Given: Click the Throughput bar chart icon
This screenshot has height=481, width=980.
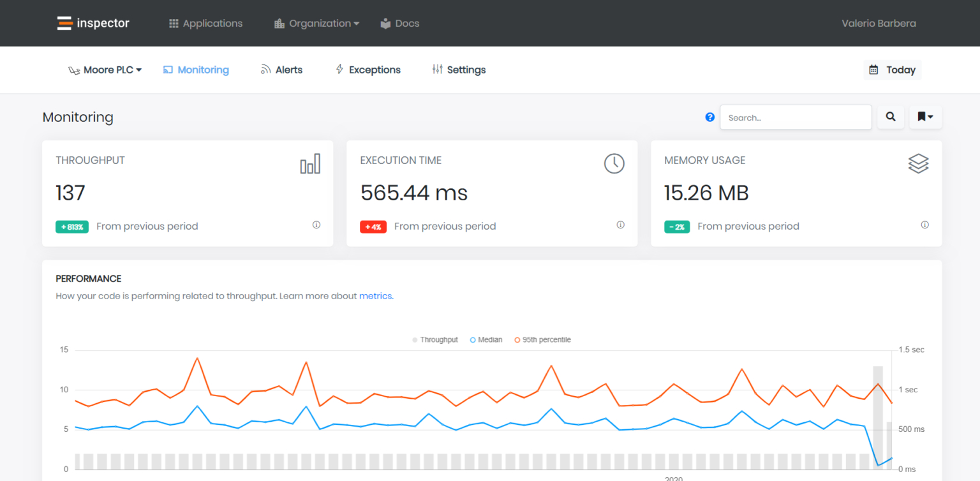Looking at the screenshot, I should click(310, 163).
